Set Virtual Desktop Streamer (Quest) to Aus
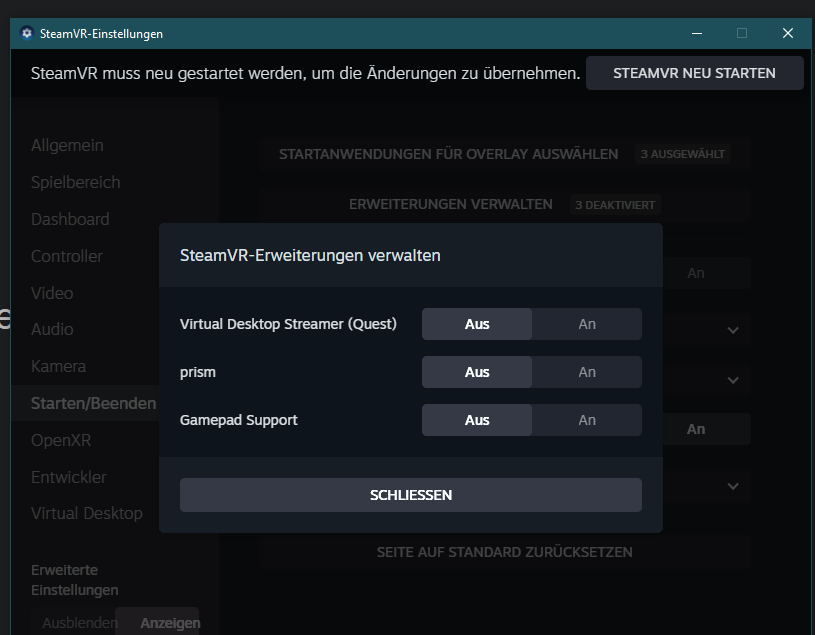The height and width of the screenshot is (635, 815). (x=477, y=324)
